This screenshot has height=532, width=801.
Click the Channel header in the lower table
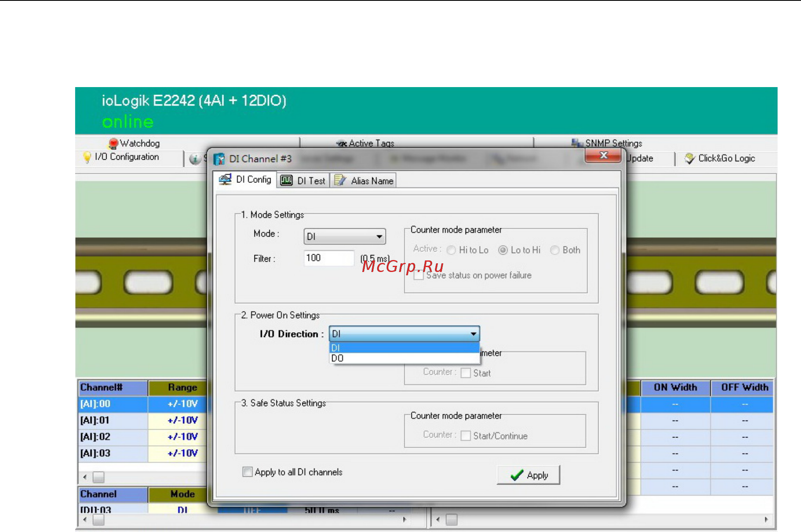tap(113, 494)
